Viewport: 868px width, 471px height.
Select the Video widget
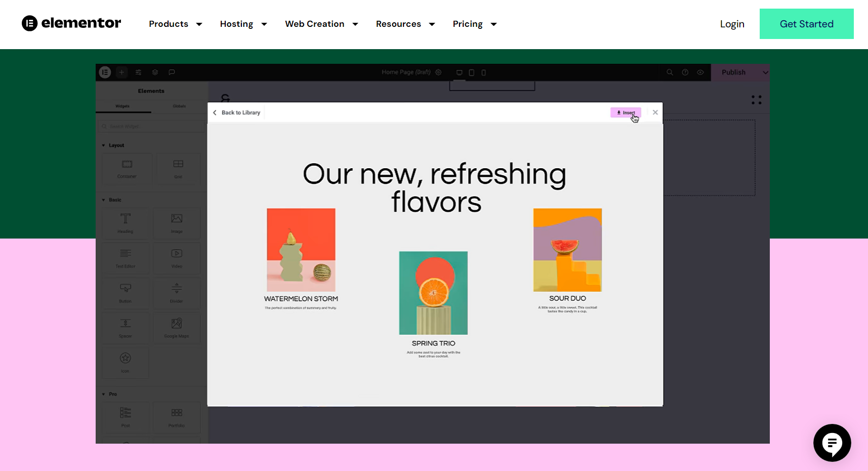tap(177, 258)
